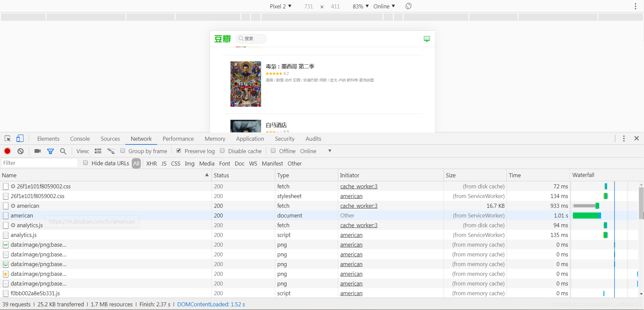Click inside the network Filter input field

[39, 163]
